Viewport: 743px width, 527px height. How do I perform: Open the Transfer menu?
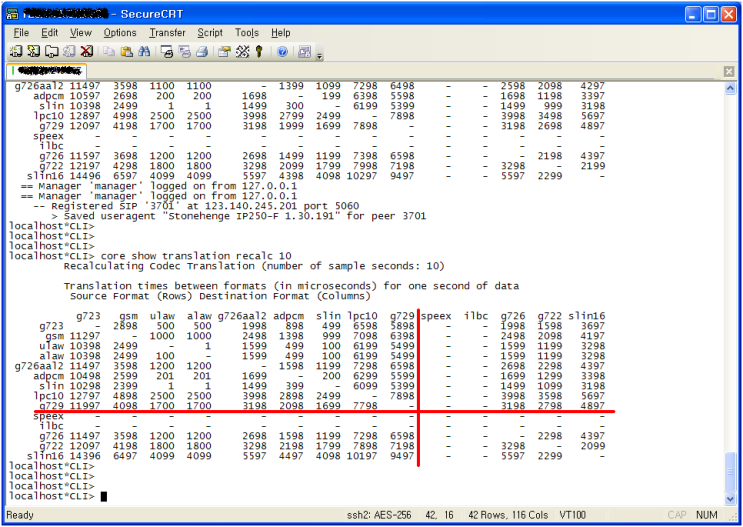(167, 32)
